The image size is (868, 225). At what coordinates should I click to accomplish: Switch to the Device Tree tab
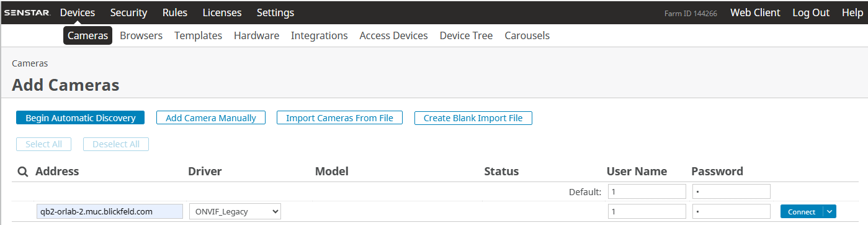point(466,35)
